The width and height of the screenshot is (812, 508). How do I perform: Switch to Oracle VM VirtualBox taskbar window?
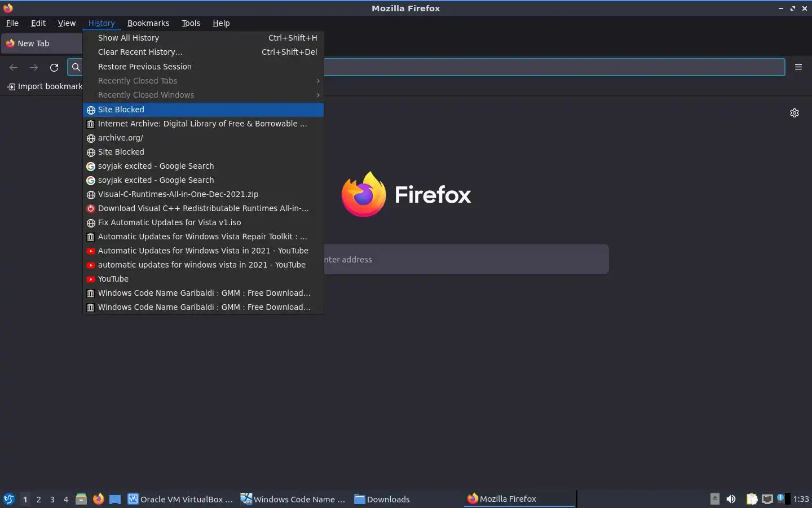pyautogui.click(x=180, y=499)
